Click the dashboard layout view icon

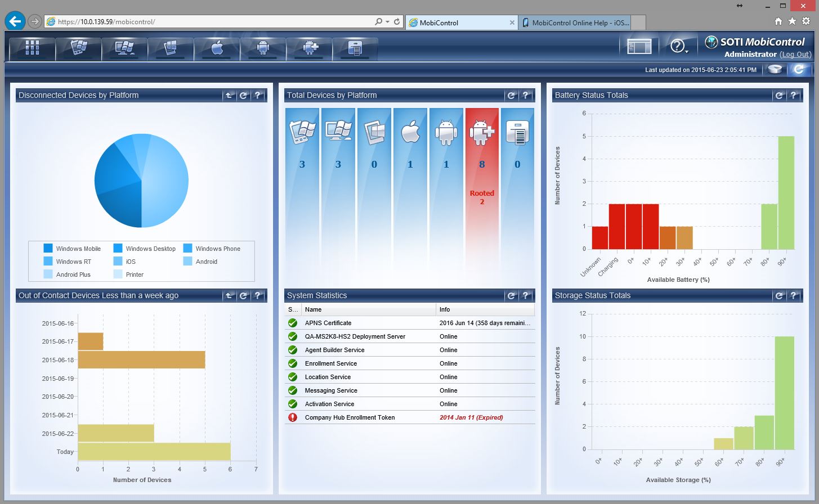coord(639,46)
